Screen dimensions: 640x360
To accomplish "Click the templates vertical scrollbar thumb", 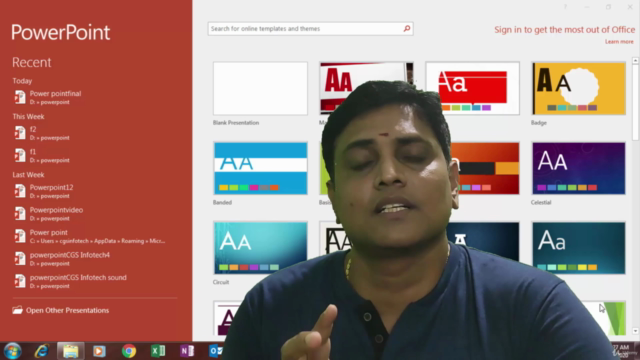I will coord(635,102).
